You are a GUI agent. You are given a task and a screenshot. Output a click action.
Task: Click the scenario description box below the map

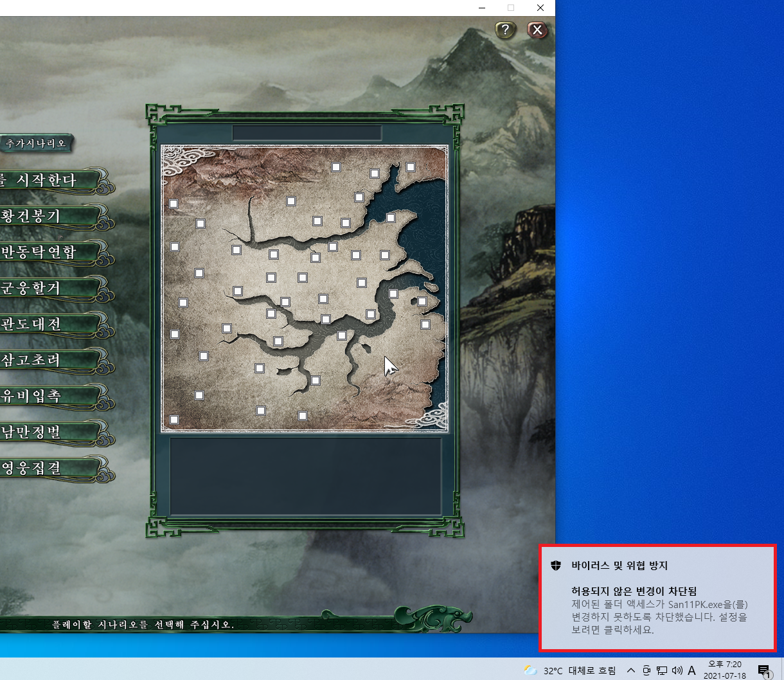306,476
